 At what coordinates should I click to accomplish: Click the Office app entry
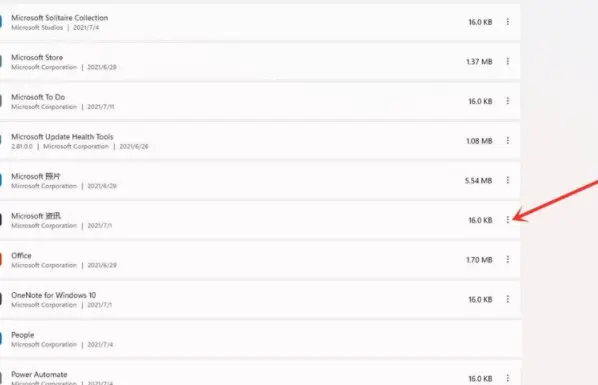[x=260, y=260]
